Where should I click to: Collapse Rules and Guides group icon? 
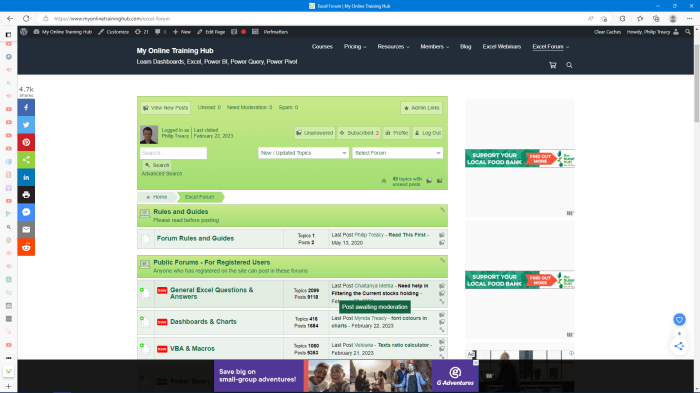point(442,209)
